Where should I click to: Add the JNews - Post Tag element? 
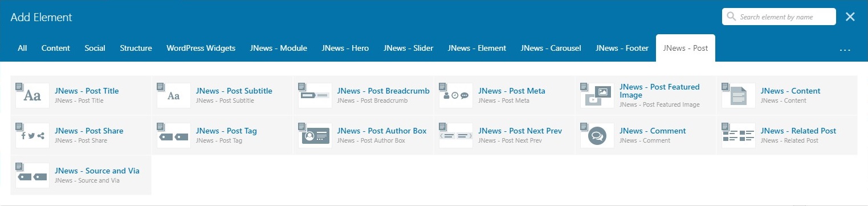(222, 136)
